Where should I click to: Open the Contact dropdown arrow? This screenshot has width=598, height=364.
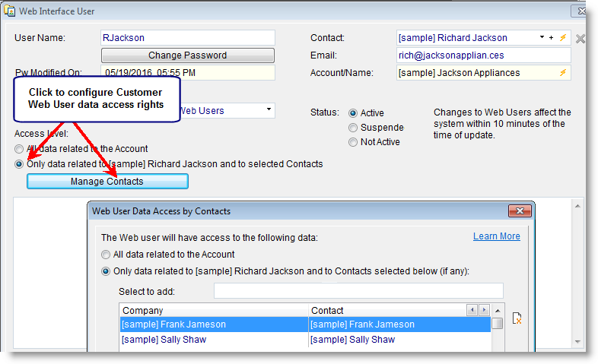coord(542,37)
